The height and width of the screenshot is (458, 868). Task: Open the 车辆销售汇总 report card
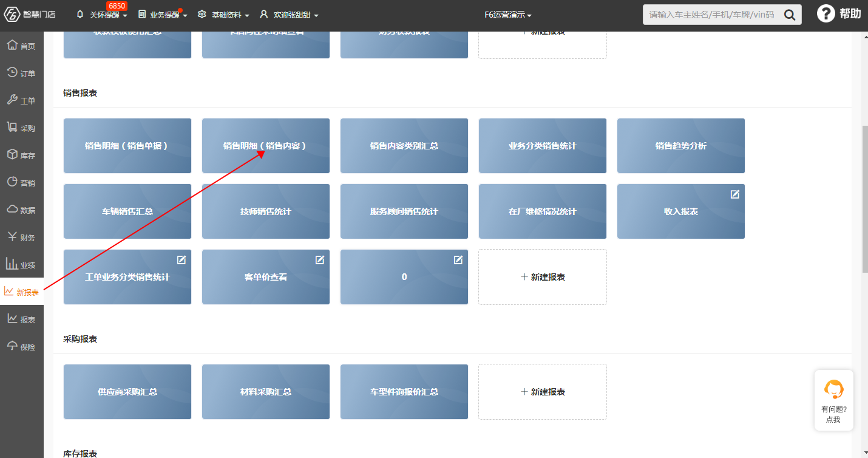[127, 211]
